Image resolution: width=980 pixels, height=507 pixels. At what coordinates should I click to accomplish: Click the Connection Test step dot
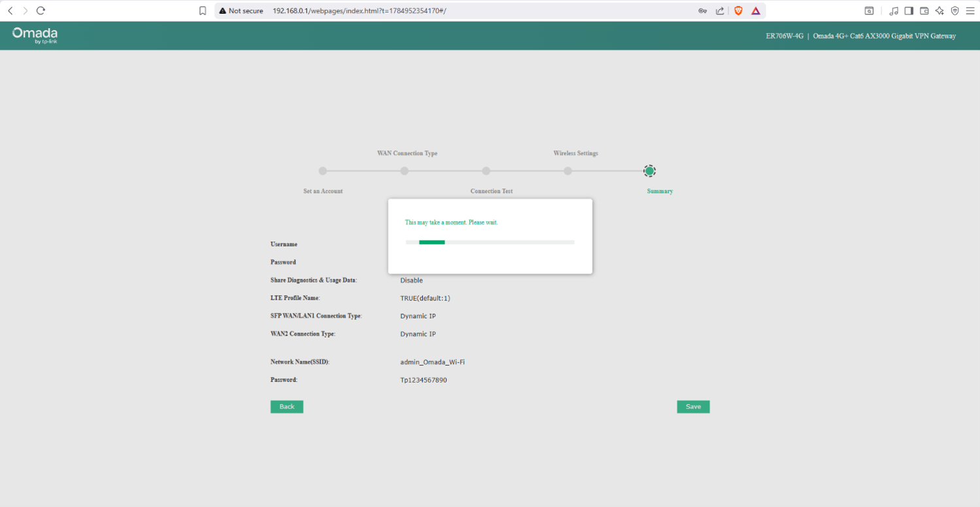(486, 171)
